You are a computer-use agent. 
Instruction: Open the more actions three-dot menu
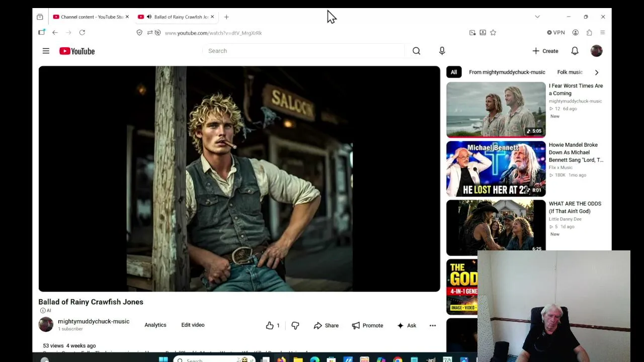(433, 325)
